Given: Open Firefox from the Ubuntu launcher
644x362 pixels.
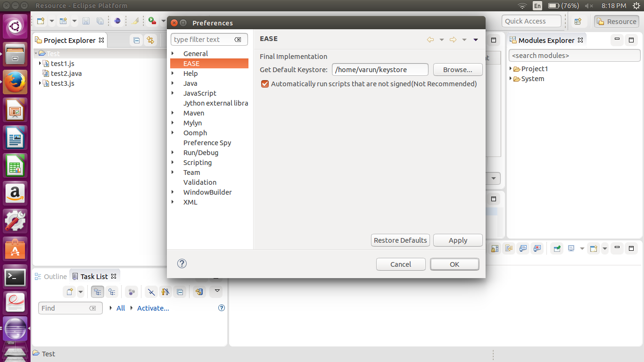Looking at the screenshot, I should [x=15, y=83].
